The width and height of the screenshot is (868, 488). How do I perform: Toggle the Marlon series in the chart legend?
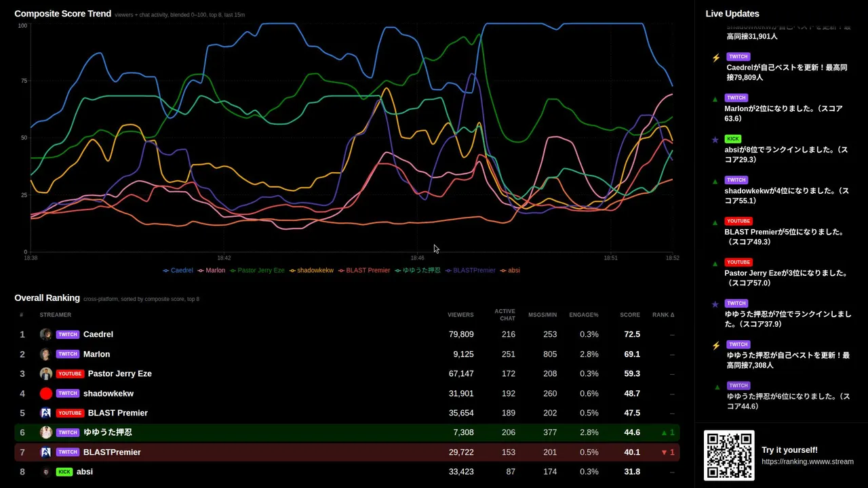tap(211, 270)
